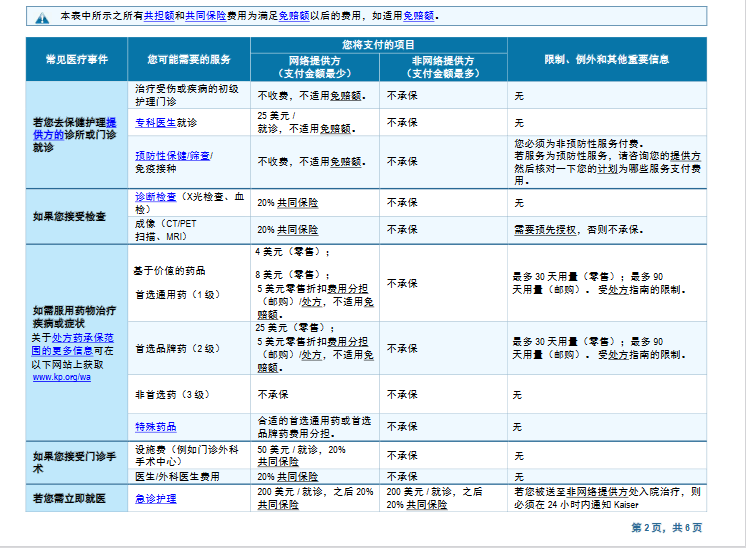Click the 您可能需要的服务 column header
Viewport: 746px width, 548px height.
188,60
